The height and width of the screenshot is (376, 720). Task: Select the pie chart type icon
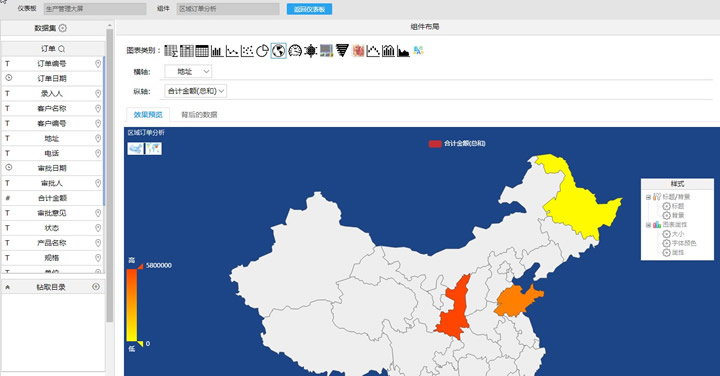[x=262, y=51]
